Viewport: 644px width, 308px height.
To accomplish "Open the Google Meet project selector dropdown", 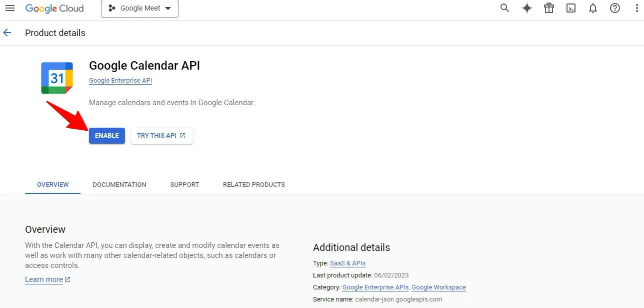I will [x=139, y=9].
